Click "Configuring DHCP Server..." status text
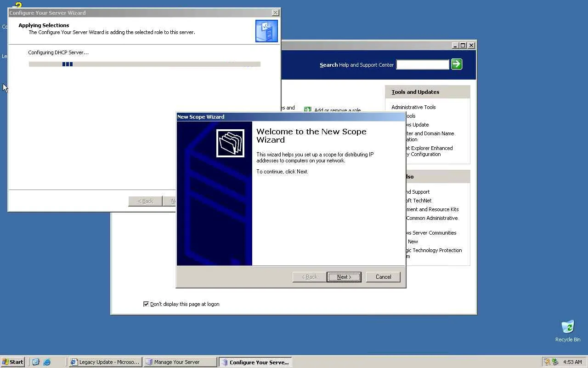 coord(58,52)
